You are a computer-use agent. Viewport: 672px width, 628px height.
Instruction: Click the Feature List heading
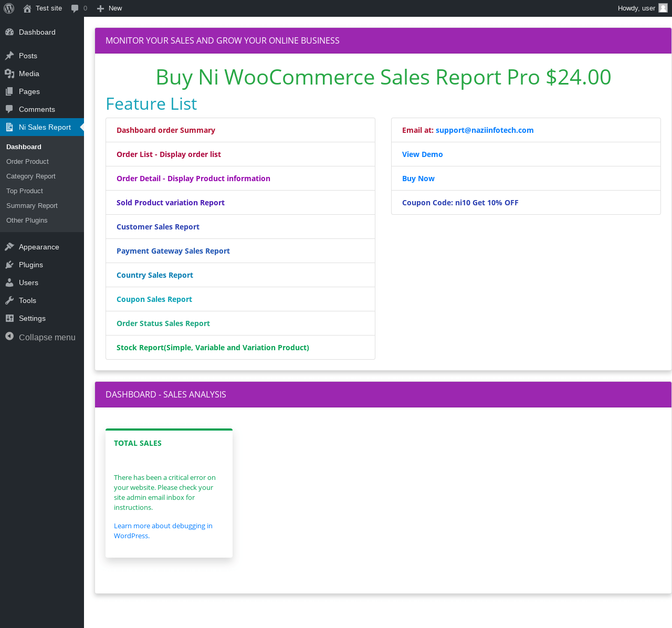click(x=151, y=104)
